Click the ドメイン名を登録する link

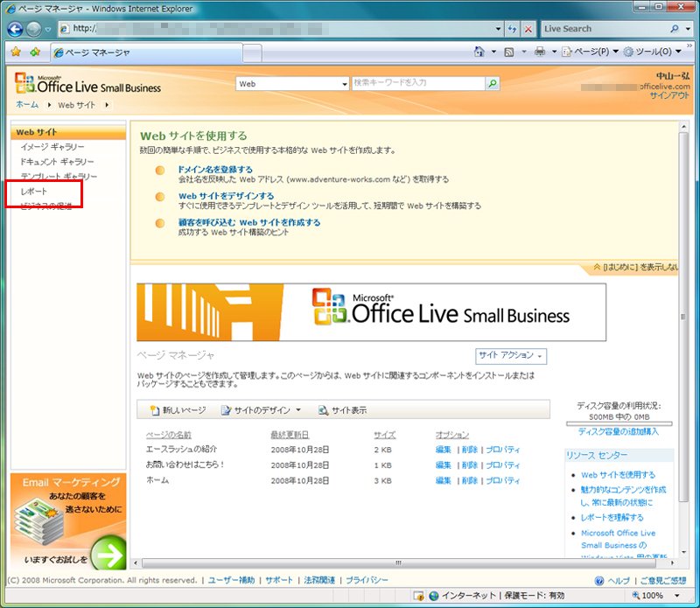215,170
